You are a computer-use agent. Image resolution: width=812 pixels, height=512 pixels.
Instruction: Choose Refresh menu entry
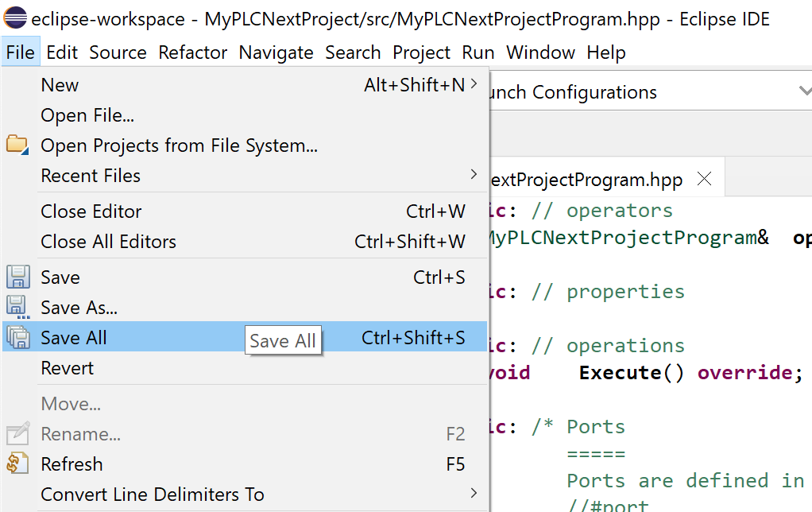point(245,464)
